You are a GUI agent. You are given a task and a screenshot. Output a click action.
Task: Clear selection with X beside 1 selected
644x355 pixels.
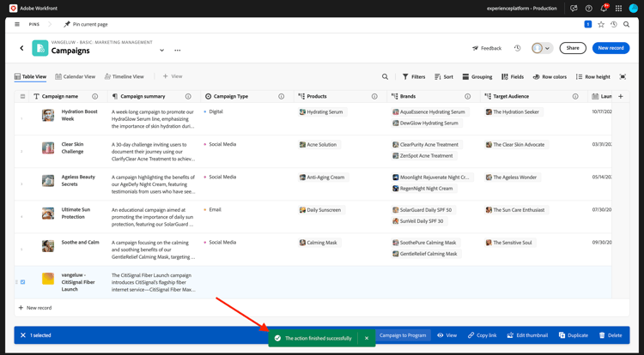tap(23, 335)
